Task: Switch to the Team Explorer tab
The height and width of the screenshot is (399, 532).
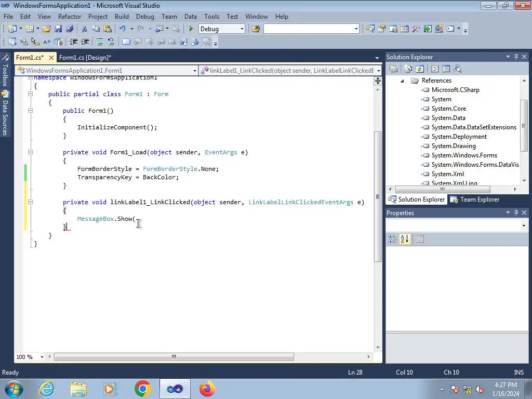Action: (x=475, y=199)
